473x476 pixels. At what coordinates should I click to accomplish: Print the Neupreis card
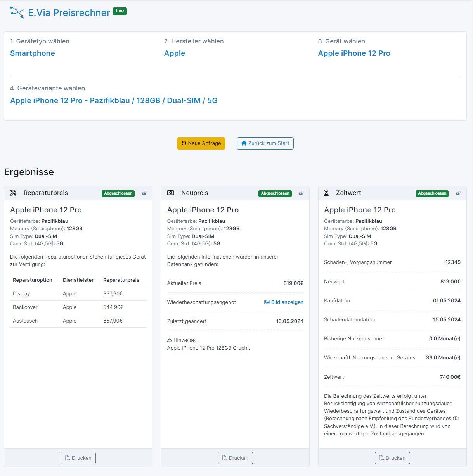click(x=235, y=458)
